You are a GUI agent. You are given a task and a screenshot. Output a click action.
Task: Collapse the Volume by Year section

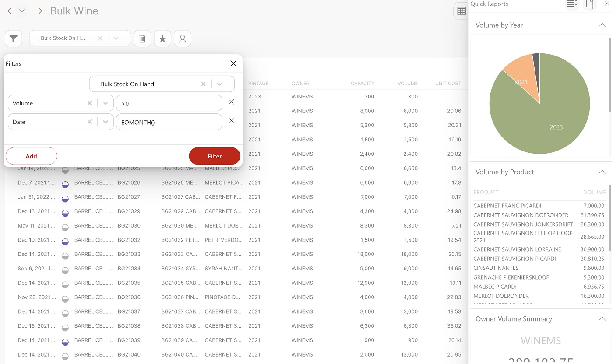point(602,25)
